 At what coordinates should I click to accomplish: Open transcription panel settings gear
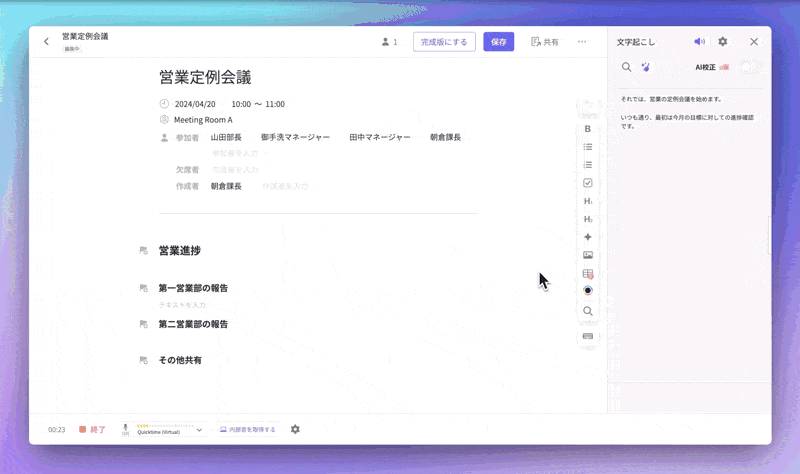(x=723, y=42)
